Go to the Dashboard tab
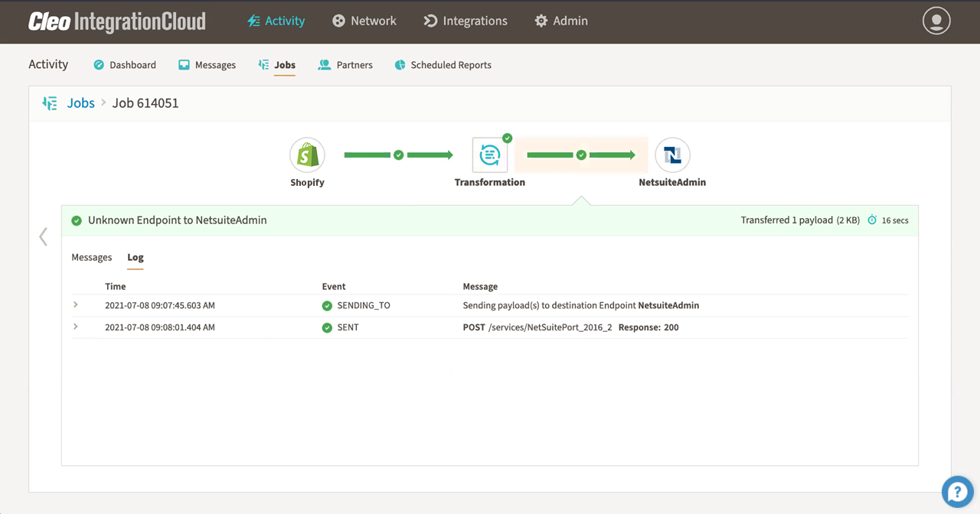 125,65
